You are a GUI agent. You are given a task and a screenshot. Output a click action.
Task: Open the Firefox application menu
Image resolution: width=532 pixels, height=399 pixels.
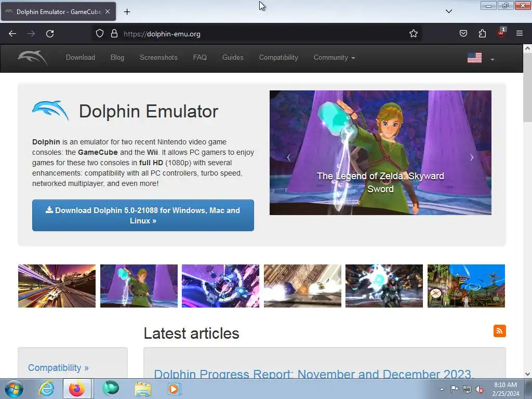click(520, 33)
